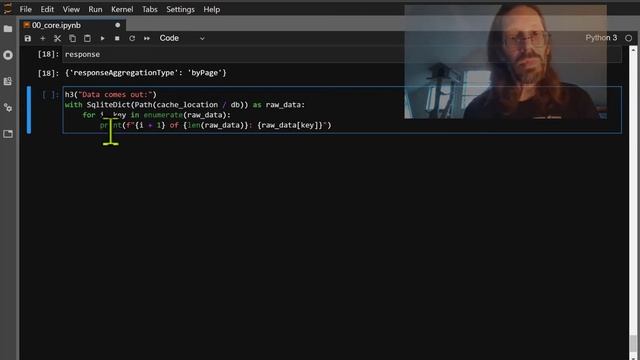Insert a new cell with the plus icon

pos(42,38)
